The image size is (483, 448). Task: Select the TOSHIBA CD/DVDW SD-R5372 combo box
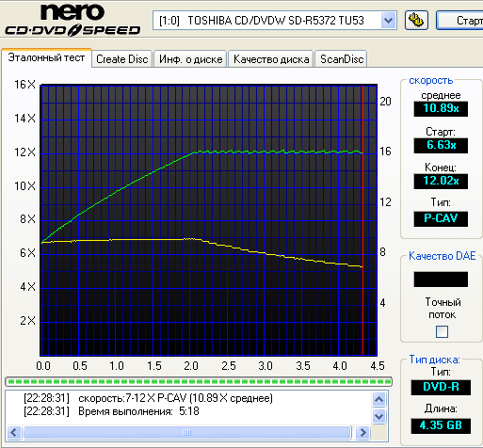(275, 21)
